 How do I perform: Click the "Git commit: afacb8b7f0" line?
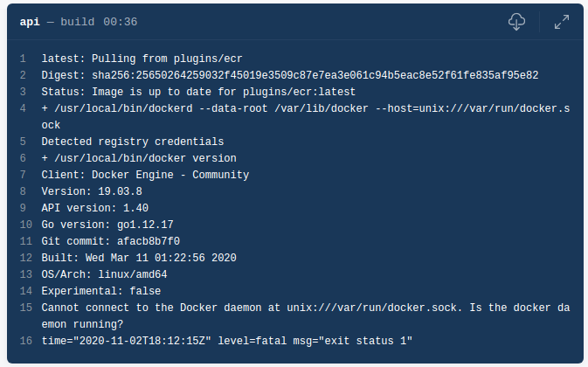point(111,241)
